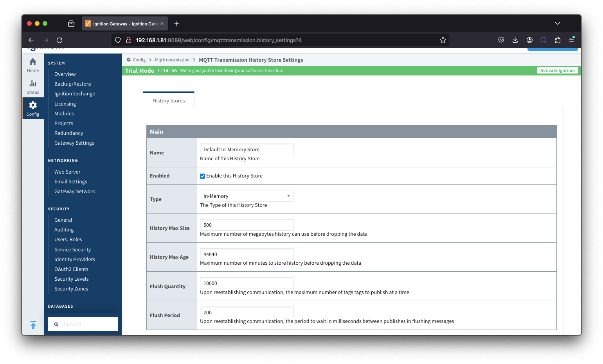Click the Activate Ignition button
Viewport: 603px width, 364px height.
[x=557, y=70]
